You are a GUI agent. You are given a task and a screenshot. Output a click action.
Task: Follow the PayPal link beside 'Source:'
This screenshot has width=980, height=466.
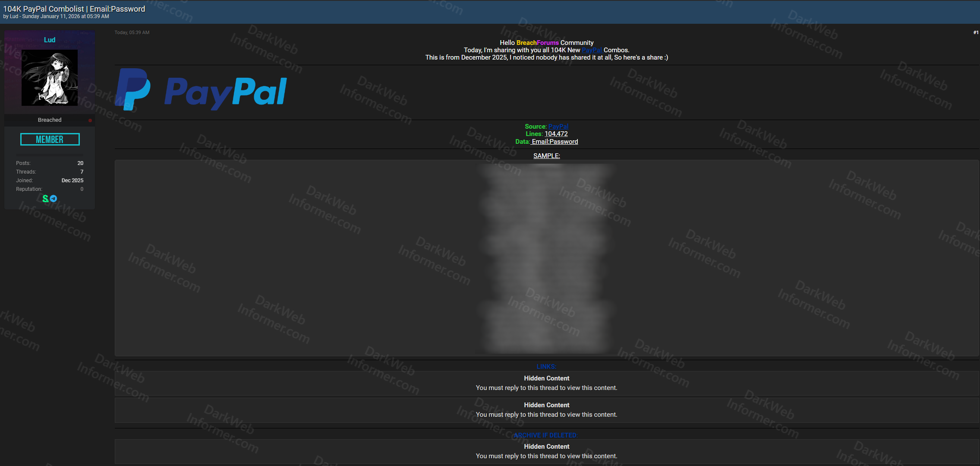pyautogui.click(x=558, y=127)
